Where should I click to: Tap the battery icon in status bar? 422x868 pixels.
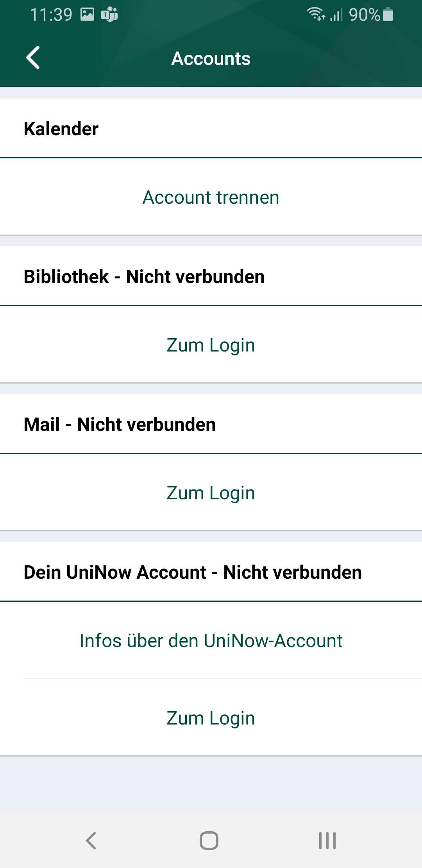(388, 14)
